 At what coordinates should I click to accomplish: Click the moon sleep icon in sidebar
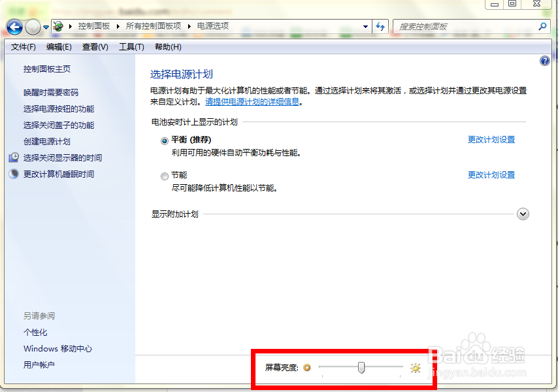coord(14,174)
